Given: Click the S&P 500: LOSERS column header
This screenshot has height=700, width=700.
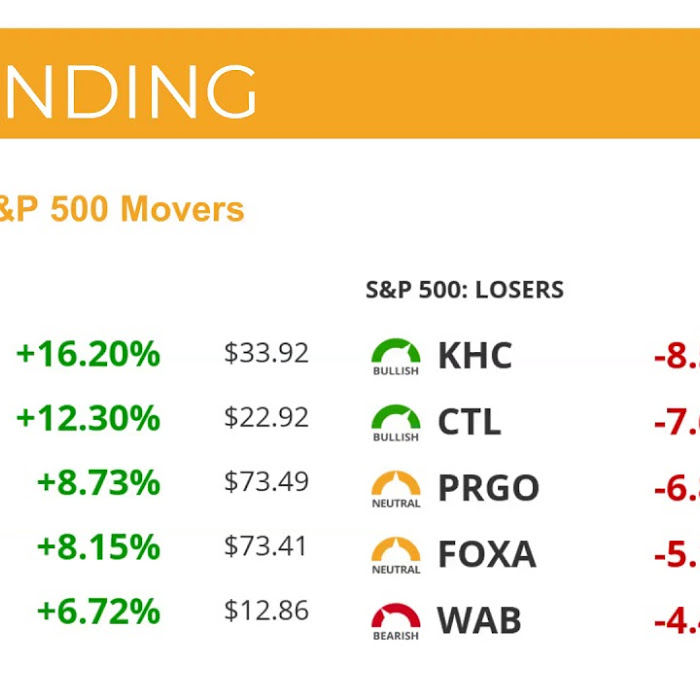Looking at the screenshot, I should (464, 290).
